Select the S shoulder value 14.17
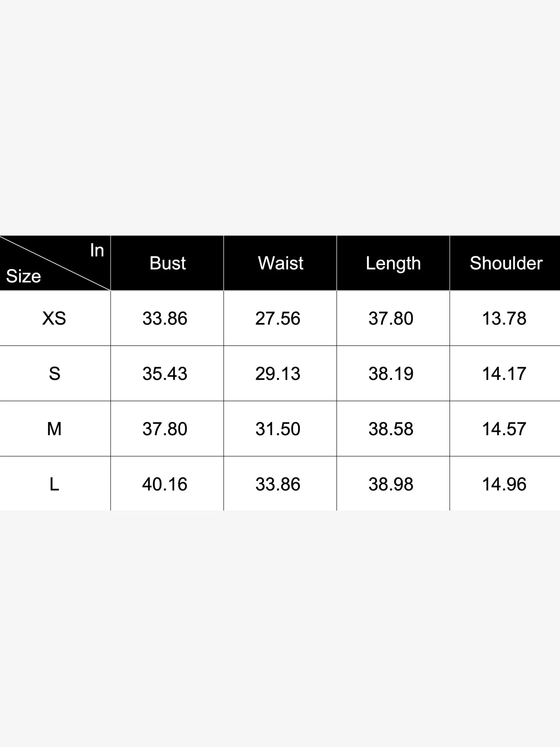Screen dimensions: 560x747 (504, 373)
